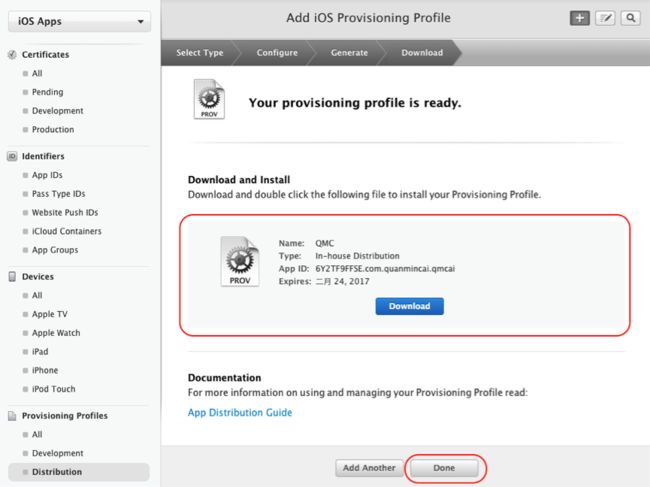The image size is (650, 487).
Task: Click the edit pencil icon in header
Action: pos(605,18)
